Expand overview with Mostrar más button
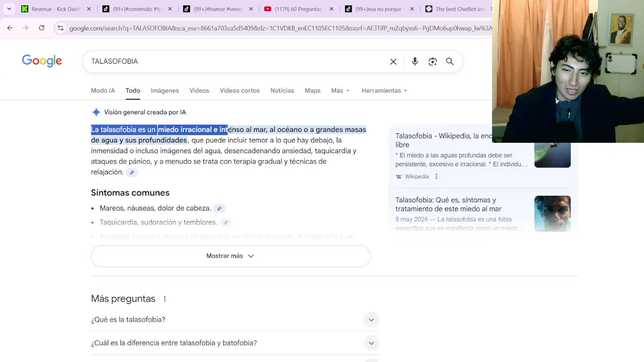 (230, 256)
